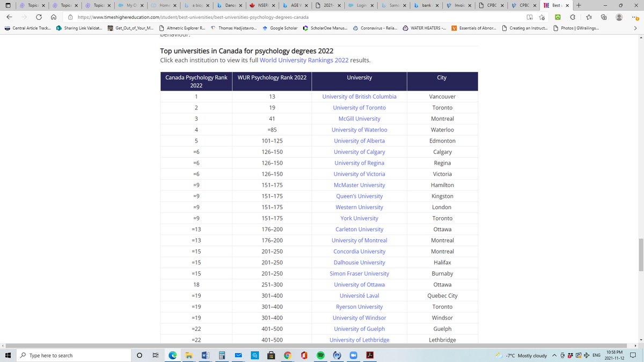Open the browser home page
This screenshot has width=644, height=362.
(54, 17)
